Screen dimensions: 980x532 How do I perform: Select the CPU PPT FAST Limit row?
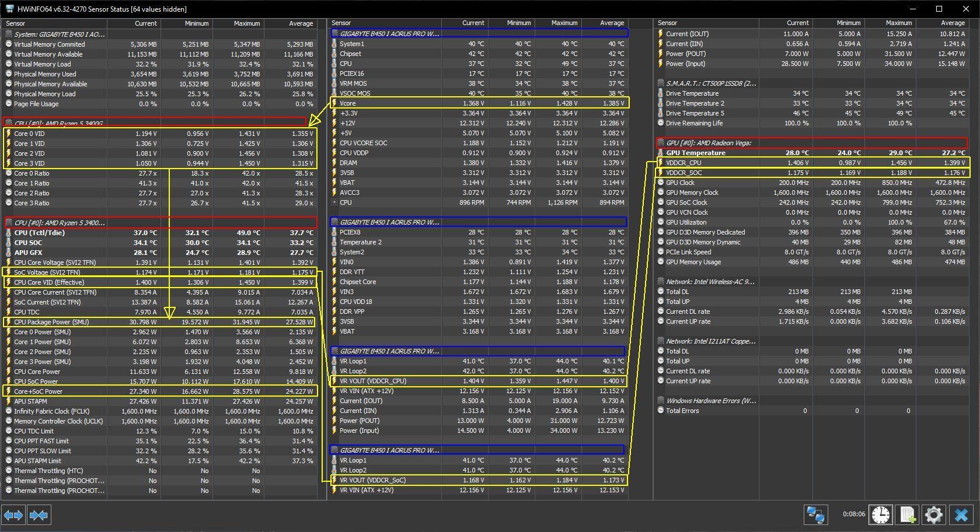[160, 441]
